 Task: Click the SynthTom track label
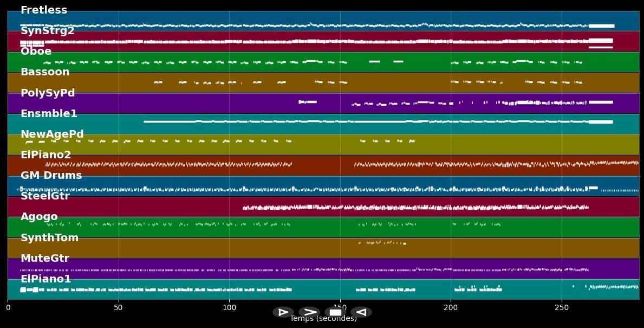click(x=49, y=238)
